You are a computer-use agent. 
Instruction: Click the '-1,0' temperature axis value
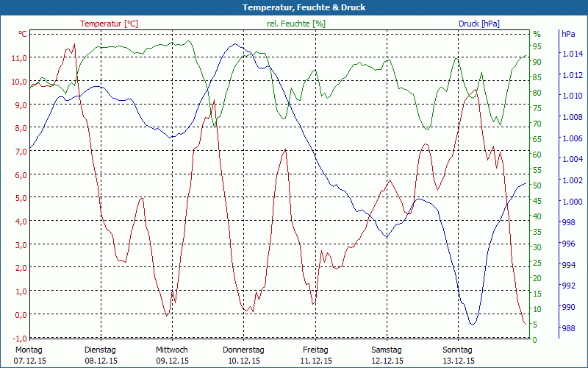[20, 338]
